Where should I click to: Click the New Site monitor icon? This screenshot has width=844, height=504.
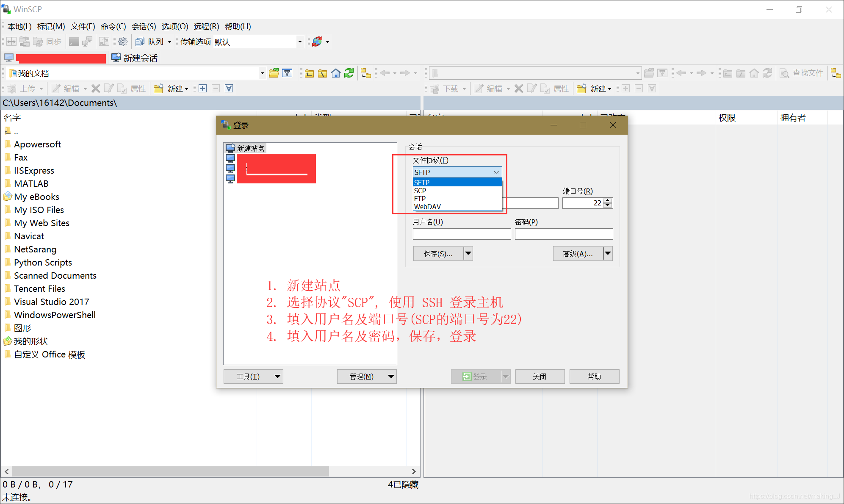pyautogui.click(x=230, y=148)
